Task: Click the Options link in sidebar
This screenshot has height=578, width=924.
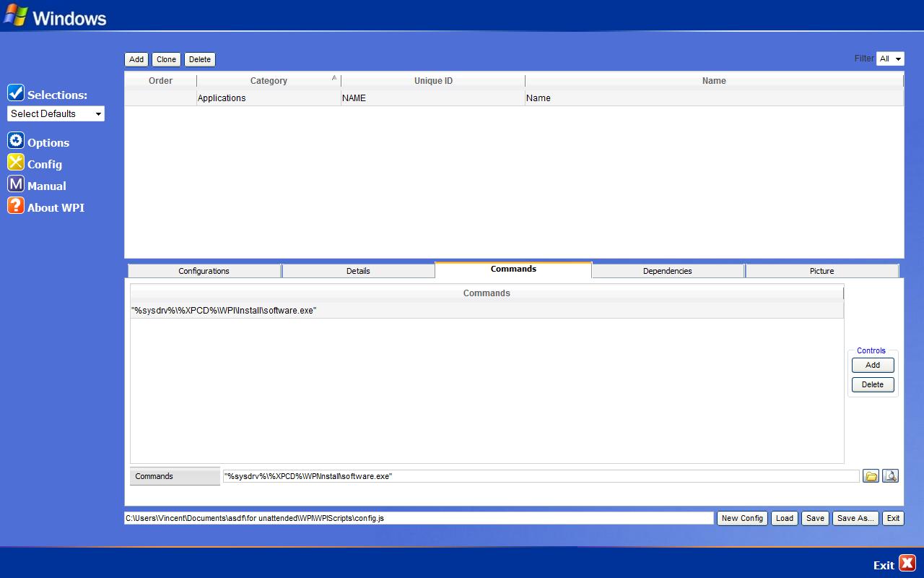Action: pyautogui.click(x=48, y=143)
